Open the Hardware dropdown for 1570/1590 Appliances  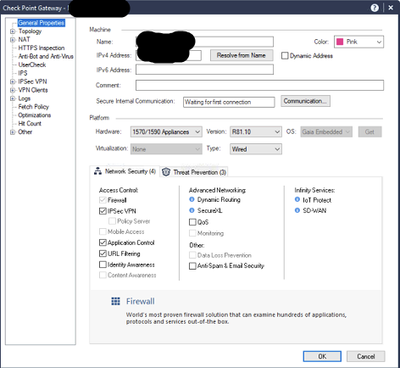tap(166, 132)
